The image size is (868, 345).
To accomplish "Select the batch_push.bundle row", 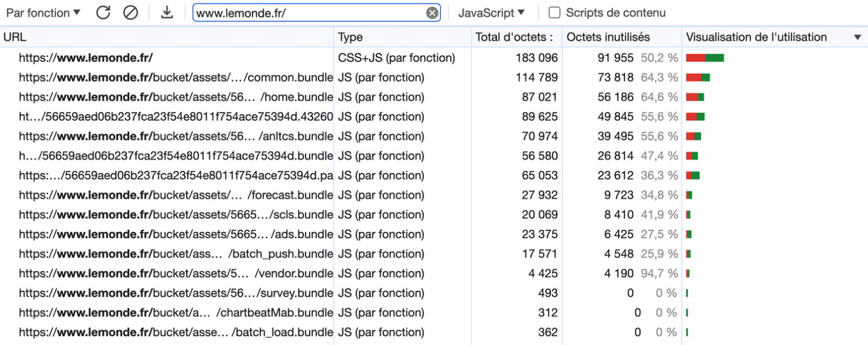I will tap(434, 254).
